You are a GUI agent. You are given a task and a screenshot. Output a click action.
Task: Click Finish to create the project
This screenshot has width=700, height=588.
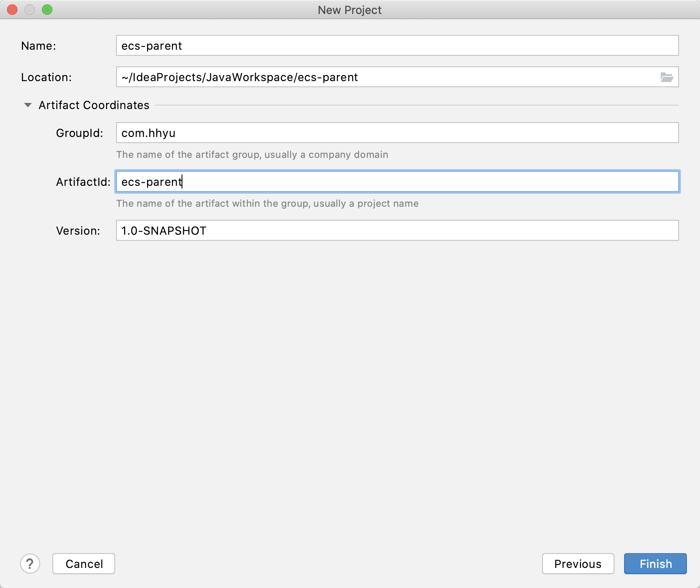point(655,564)
